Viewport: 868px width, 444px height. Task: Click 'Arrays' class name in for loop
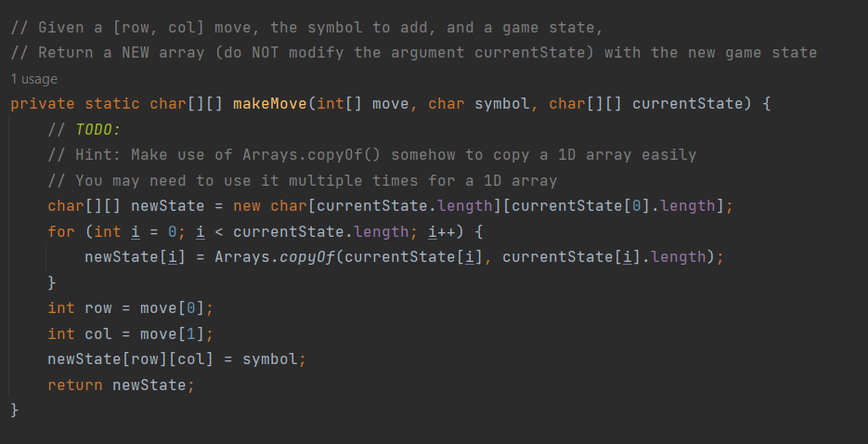pyautogui.click(x=242, y=257)
